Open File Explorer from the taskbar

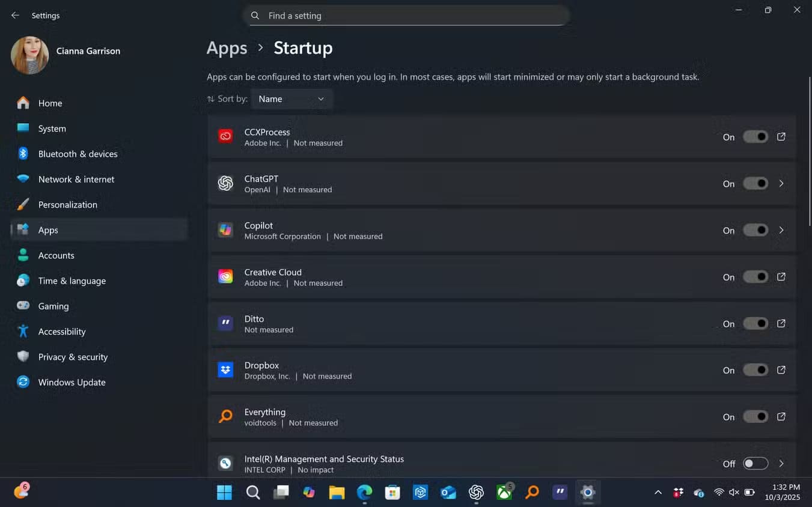(x=337, y=493)
